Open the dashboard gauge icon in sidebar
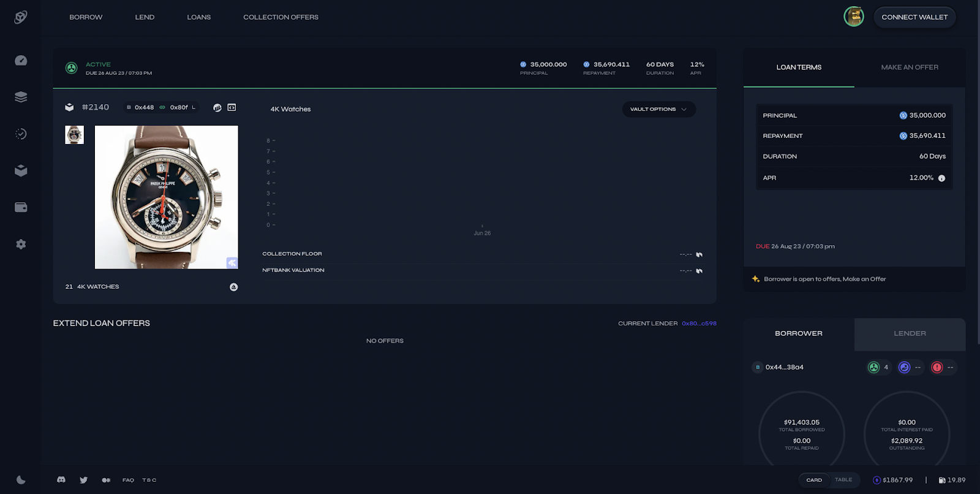 21,60
